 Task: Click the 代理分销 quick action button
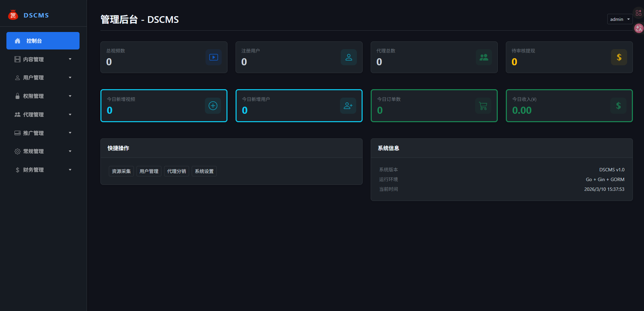176,171
